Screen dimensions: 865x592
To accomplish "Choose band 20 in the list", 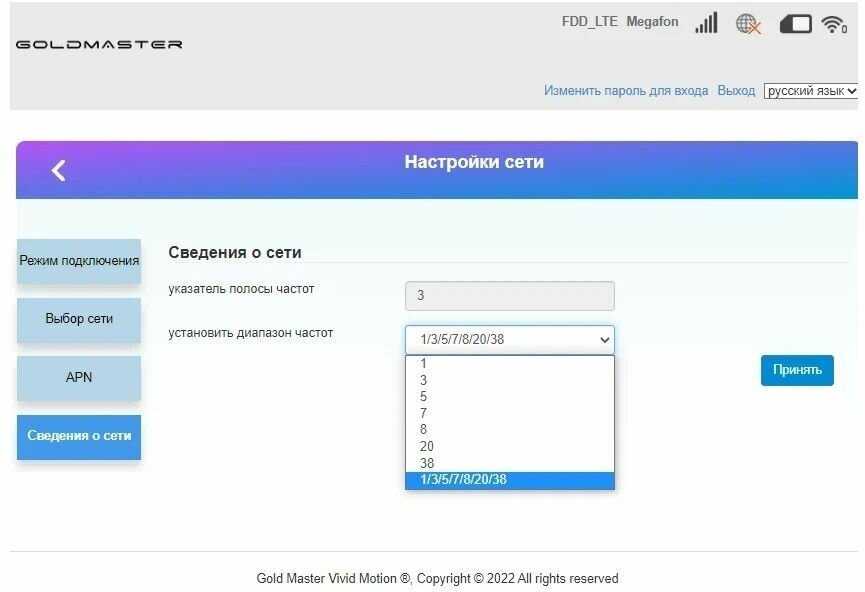I will point(427,446).
